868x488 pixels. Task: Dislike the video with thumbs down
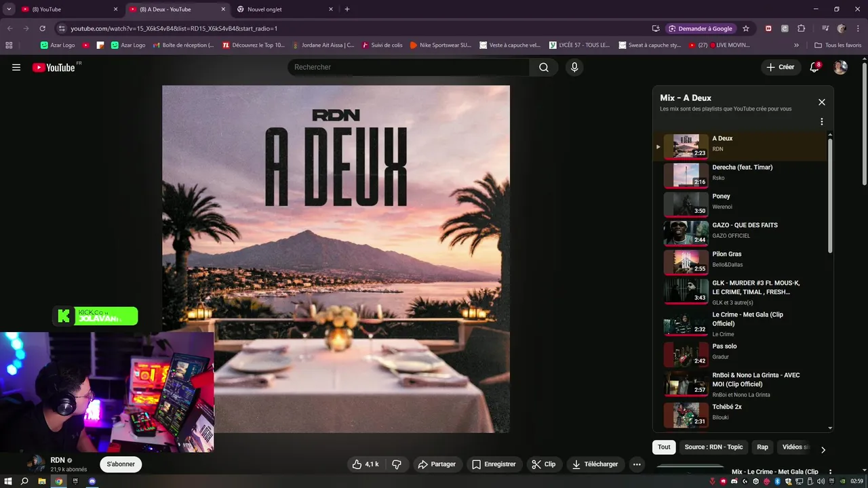click(x=397, y=464)
